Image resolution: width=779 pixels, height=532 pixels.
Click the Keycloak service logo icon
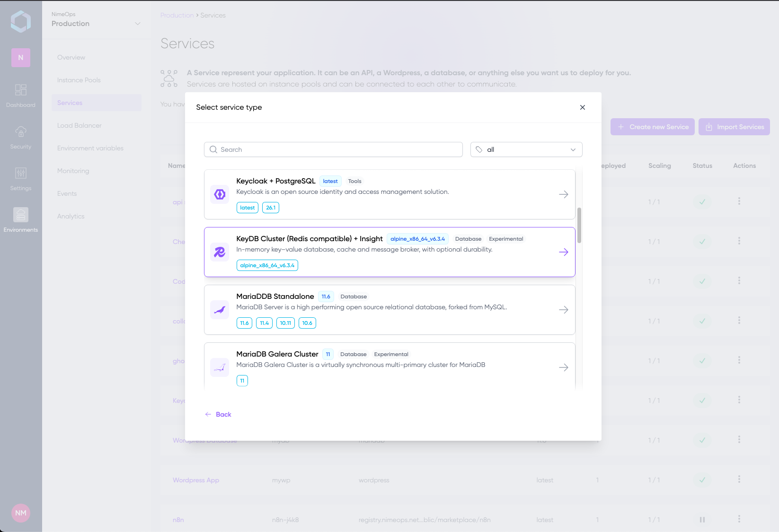point(220,194)
